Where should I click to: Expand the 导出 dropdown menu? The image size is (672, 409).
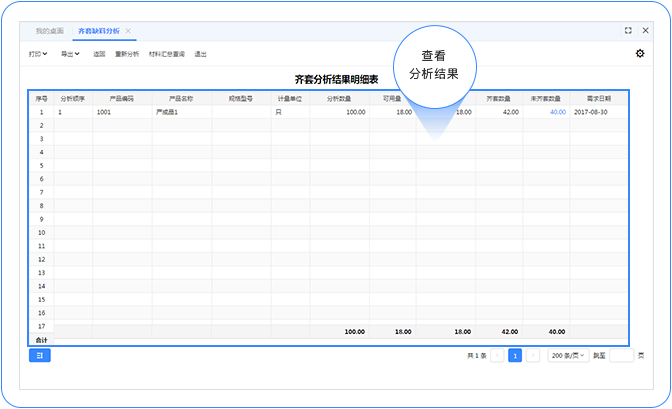click(70, 54)
